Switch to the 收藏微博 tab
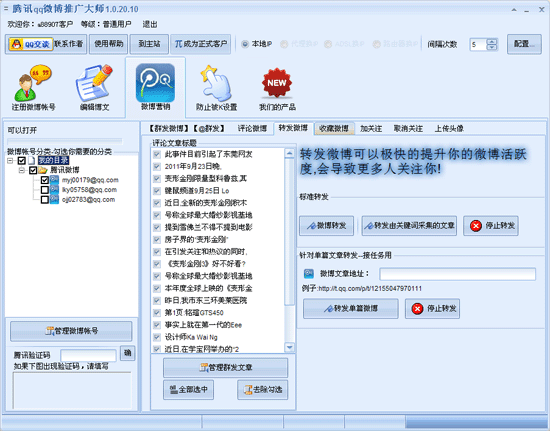Viewport: 550px width, 431px height. pyautogui.click(x=334, y=128)
